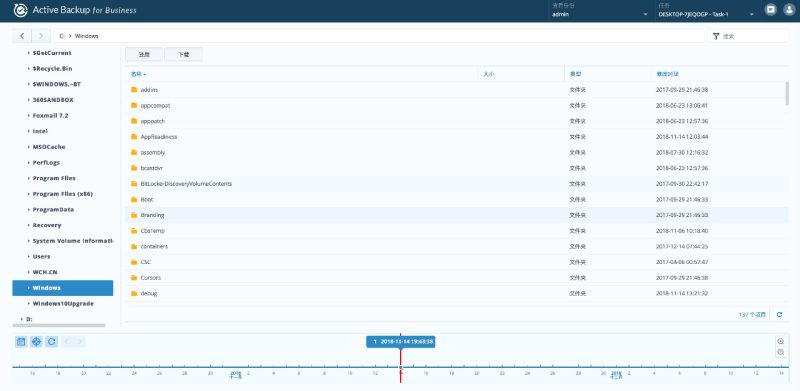Jump to next timeline version arrow
Screen dimensions: 800x391
(x=80, y=341)
